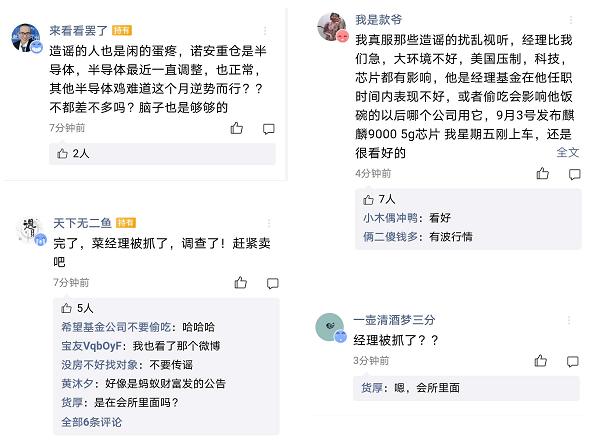Open replier 小木偶冲鸭's profile

point(391,217)
